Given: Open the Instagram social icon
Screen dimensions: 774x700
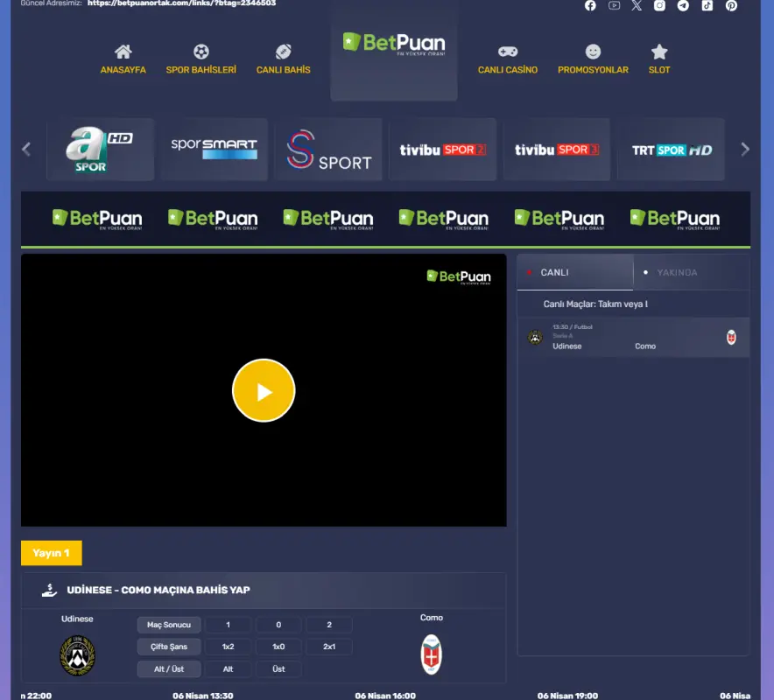Looking at the screenshot, I should pyautogui.click(x=659, y=6).
